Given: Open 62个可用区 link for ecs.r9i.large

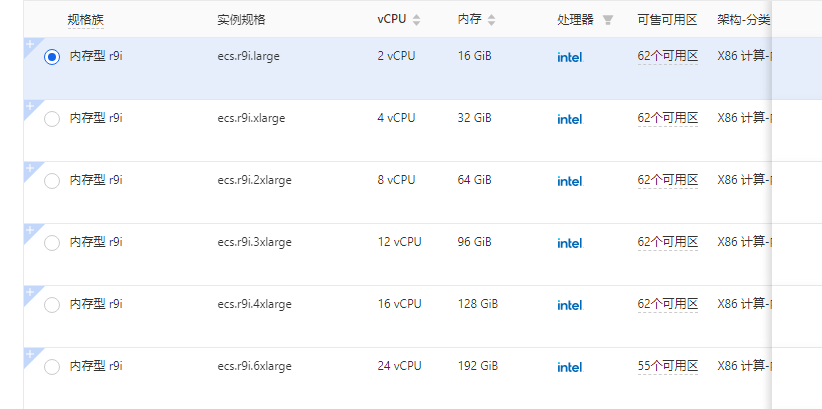Looking at the screenshot, I should coord(667,57).
